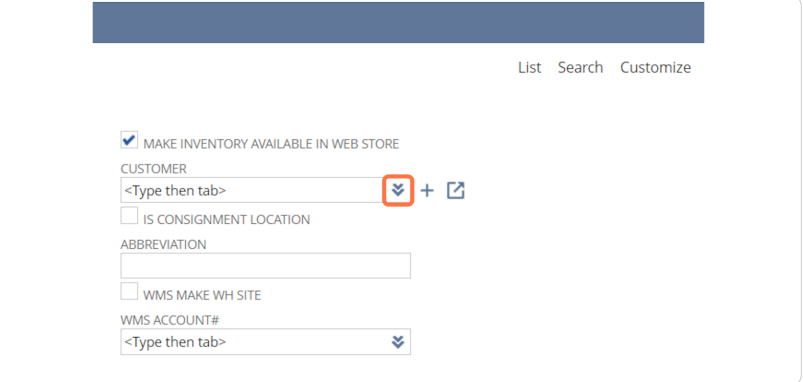Click the Is Consignment Location label text

(x=226, y=220)
